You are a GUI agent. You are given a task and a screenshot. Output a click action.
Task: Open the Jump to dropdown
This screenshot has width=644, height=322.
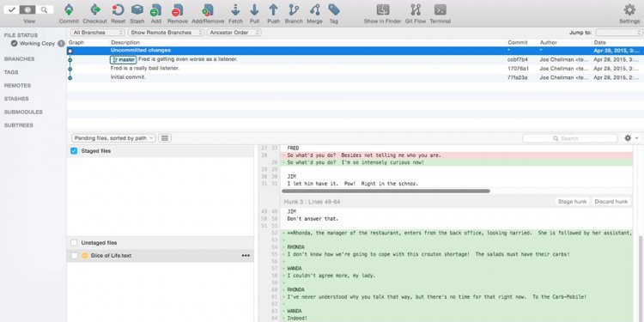point(619,33)
